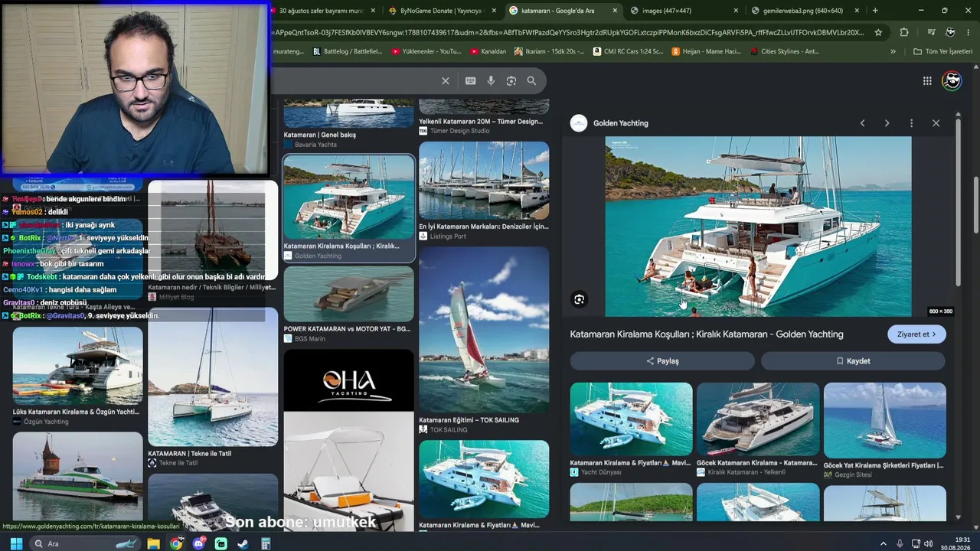Open Steam from the taskbar
The width and height of the screenshot is (980, 551).
coord(243,544)
